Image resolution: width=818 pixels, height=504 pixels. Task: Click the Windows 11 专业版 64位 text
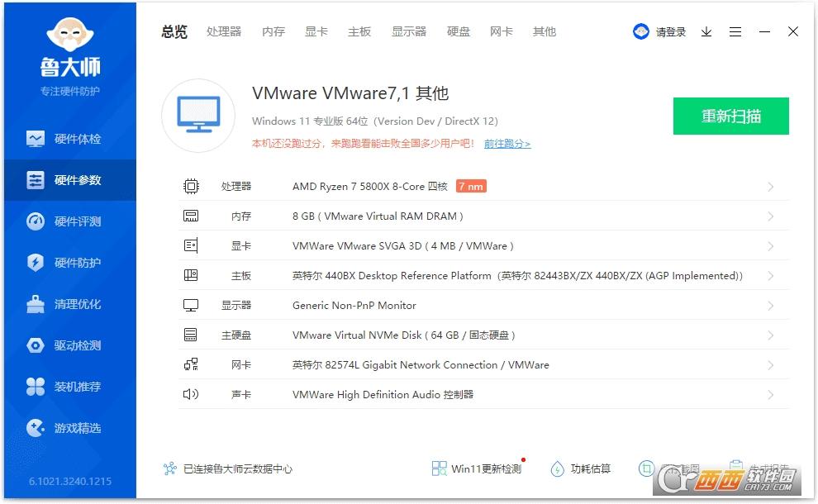click(310, 121)
